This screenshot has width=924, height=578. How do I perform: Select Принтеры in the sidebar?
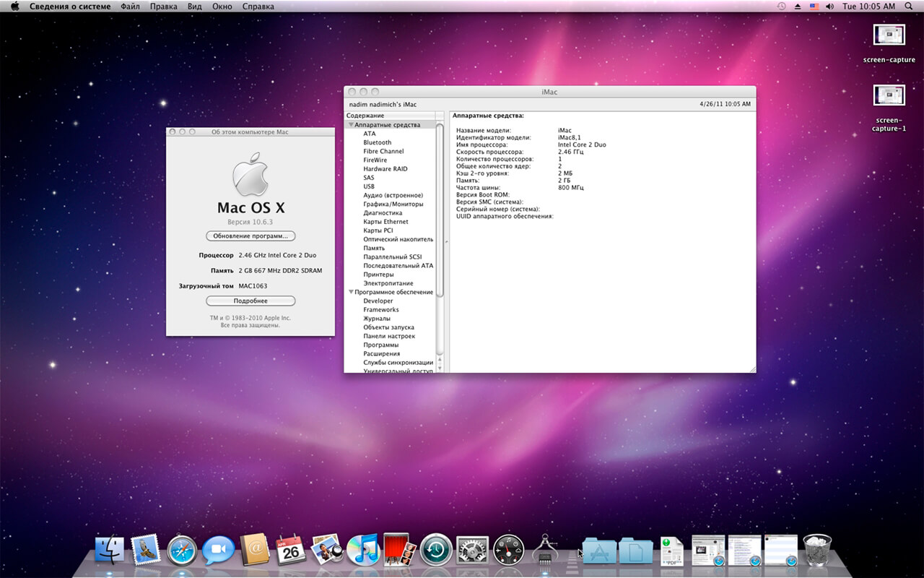click(x=379, y=275)
